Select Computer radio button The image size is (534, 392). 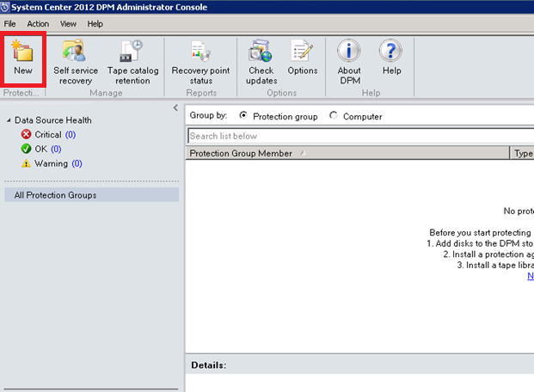tap(334, 115)
